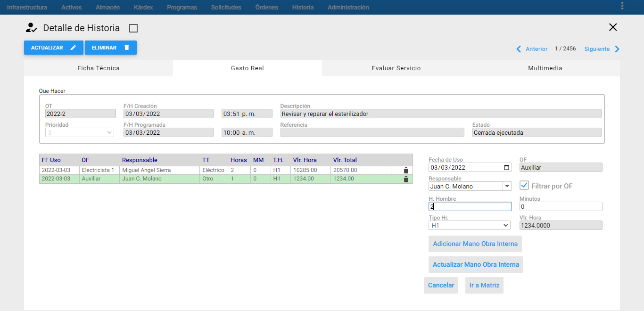Click the F/H Creación date field
Image resolution: width=644 pixels, height=311 pixels.
pos(169,114)
